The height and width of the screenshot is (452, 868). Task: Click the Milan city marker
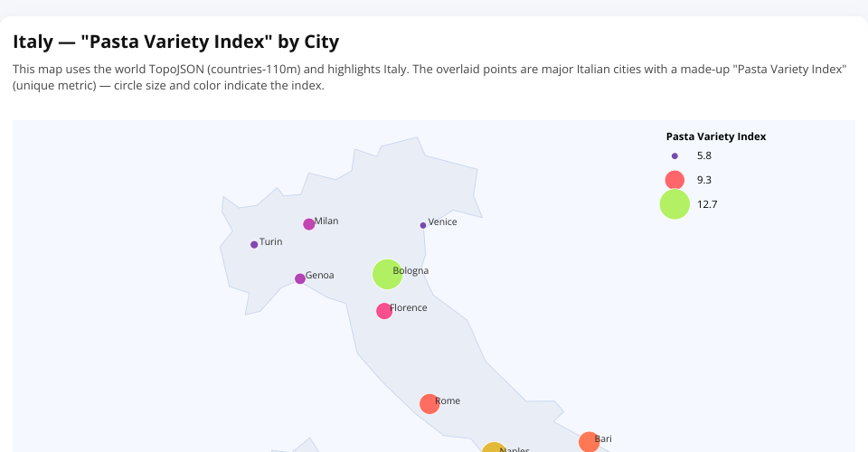click(308, 224)
